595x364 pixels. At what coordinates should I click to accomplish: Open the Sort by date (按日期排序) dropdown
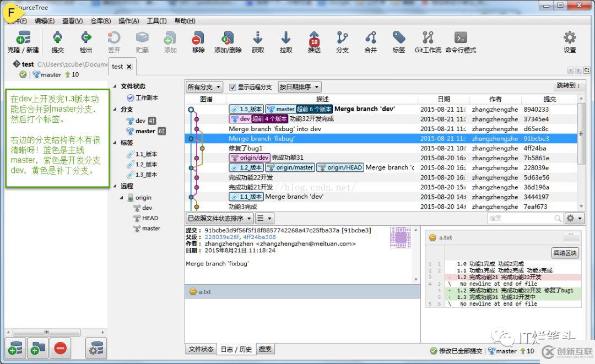pyautogui.click(x=299, y=87)
